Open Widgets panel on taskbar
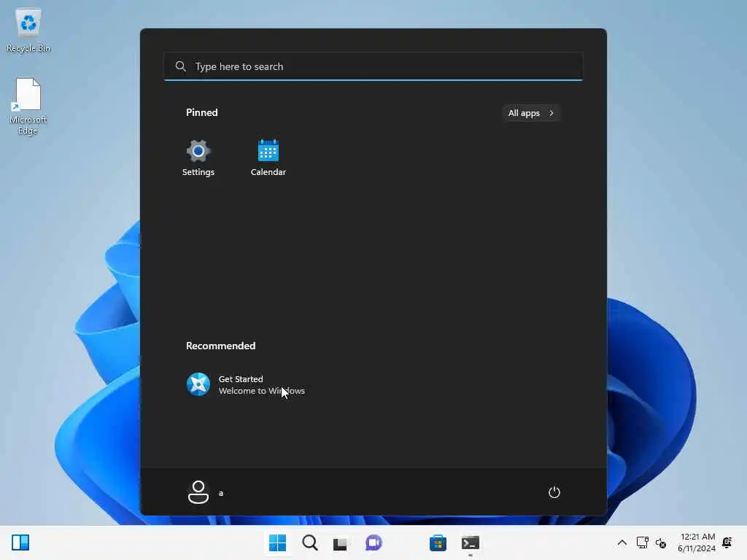 tap(20, 542)
